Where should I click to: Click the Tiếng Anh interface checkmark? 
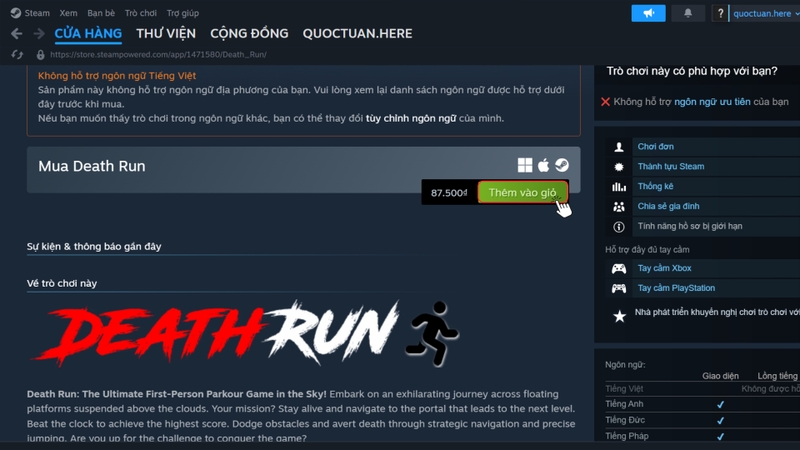[720, 405]
